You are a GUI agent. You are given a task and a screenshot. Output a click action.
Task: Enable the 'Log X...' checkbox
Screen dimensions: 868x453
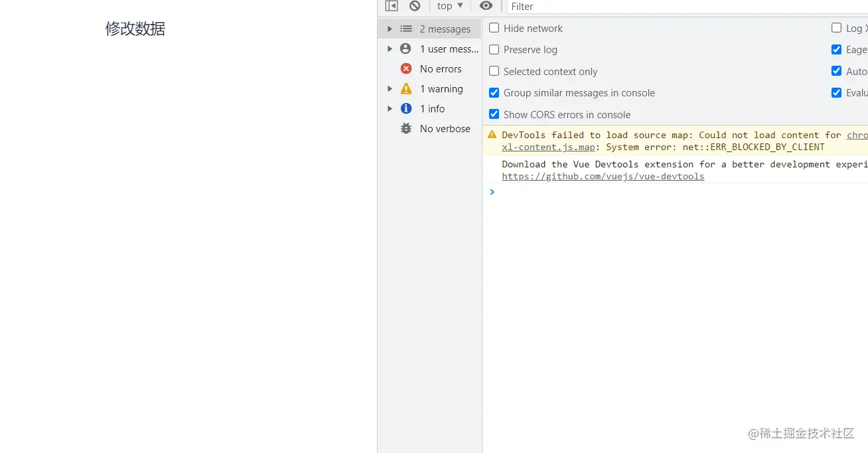coord(837,28)
